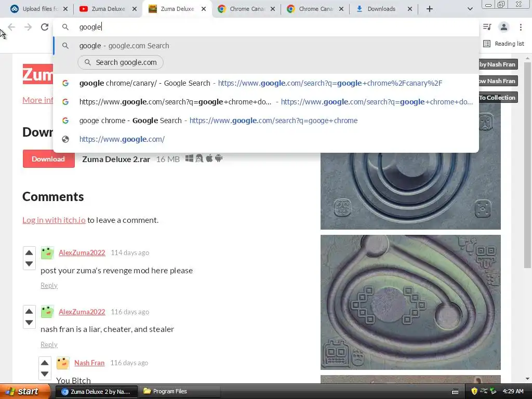532x399 pixels.
Task: Select the Zuma Deluxe 2 taskbar window
Action: (x=96, y=392)
